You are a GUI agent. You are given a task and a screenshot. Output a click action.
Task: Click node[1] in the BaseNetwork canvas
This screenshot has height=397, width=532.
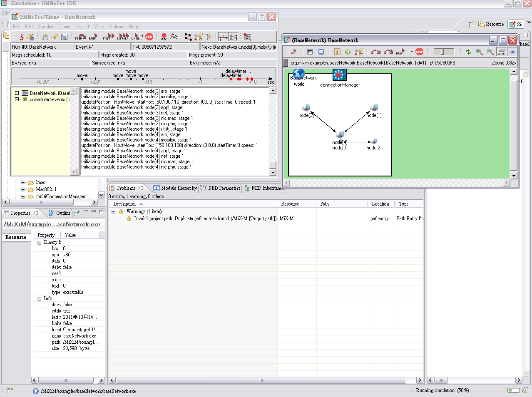[374, 111]
